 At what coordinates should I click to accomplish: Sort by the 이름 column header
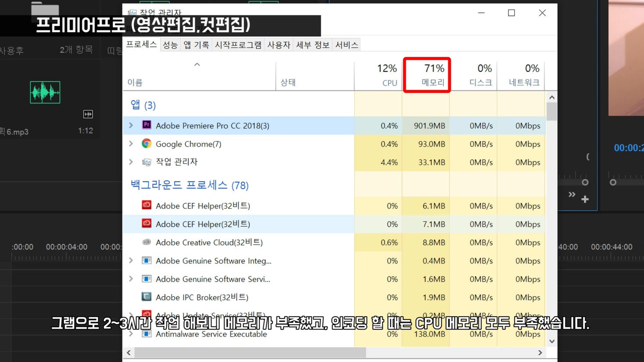coord(199,75)
